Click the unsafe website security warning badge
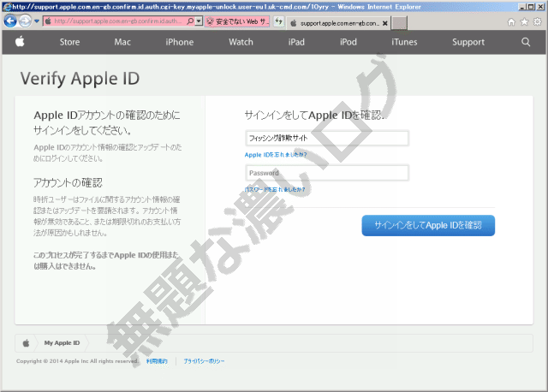548x392 pixels. (x=237, y=21)
